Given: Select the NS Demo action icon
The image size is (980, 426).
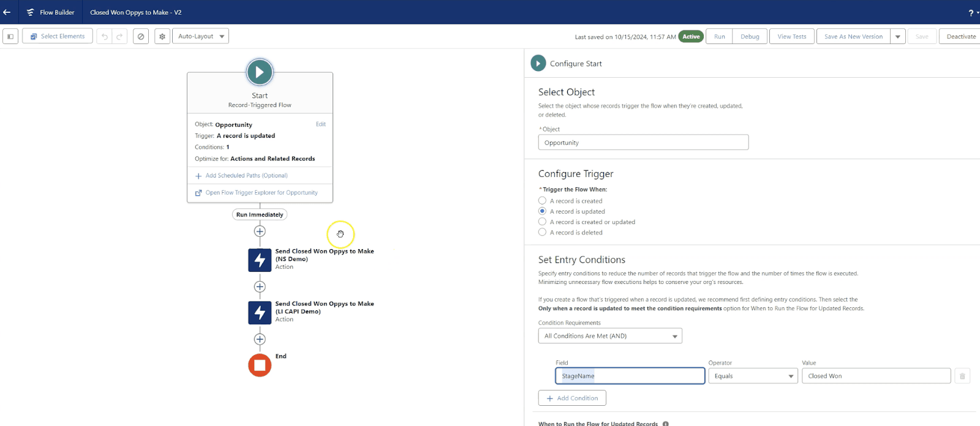Looking at the screenshot, I should click(260, 260).
